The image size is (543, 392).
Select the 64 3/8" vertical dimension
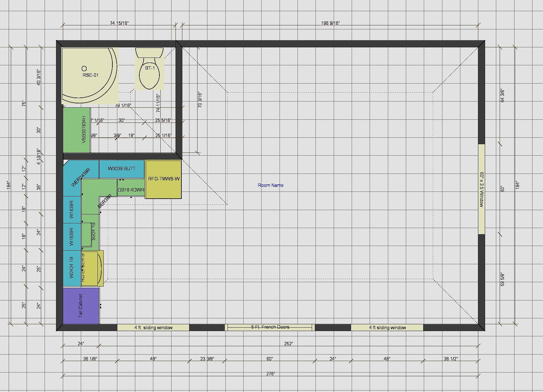pyautogui.click(x=502, y=96)
